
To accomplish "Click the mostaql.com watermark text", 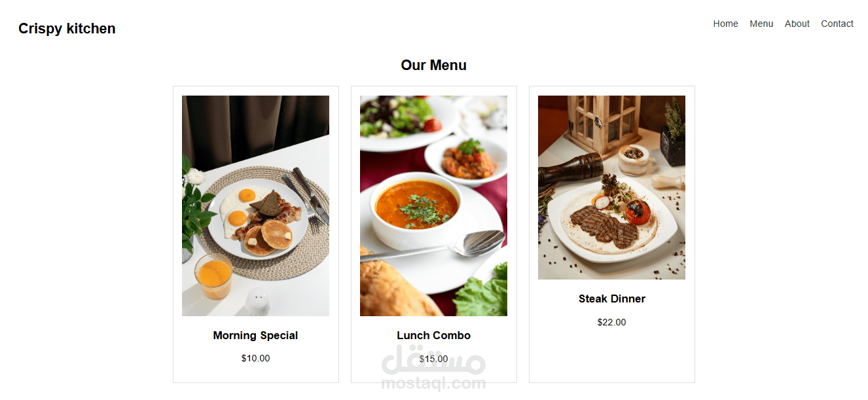I will pos(433,383).
